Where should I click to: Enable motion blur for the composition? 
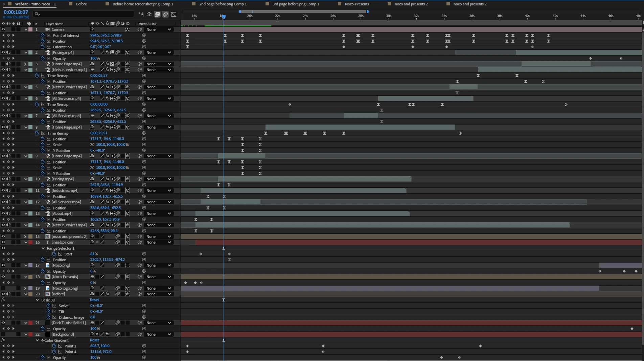pos(165,14)
